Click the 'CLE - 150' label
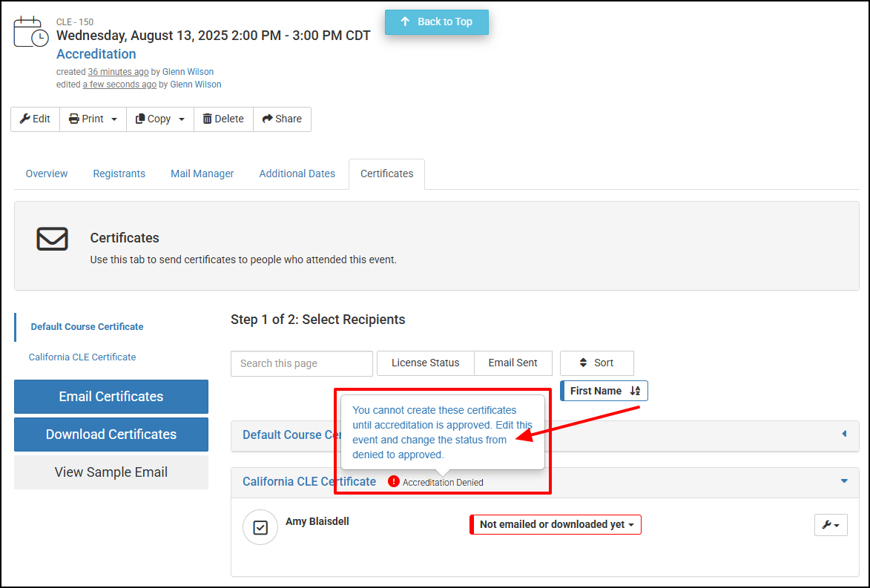870x588 pixels. 75,22
